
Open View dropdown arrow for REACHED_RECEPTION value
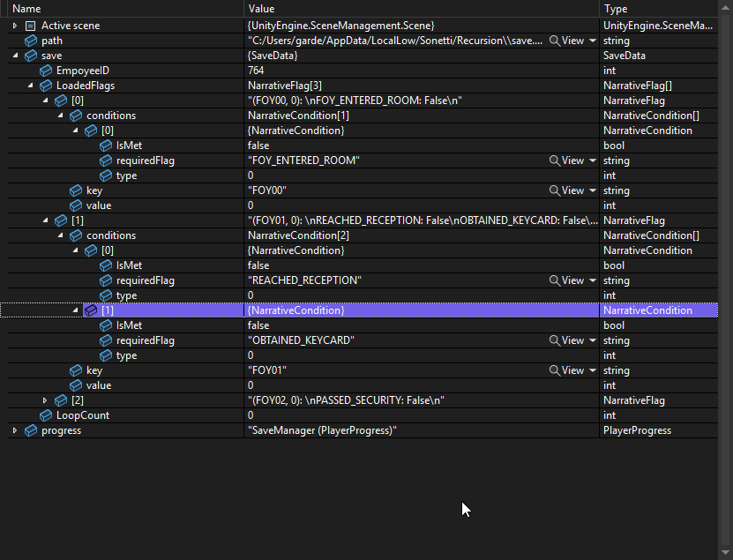coord(593,280)
